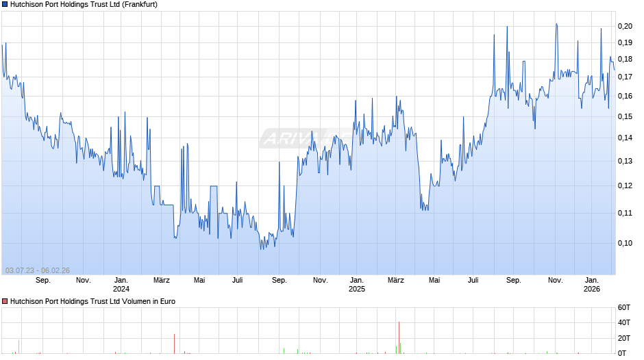The image size is (644, 360).
Task: Click the 0,20 price axis label
Action: 625,26
